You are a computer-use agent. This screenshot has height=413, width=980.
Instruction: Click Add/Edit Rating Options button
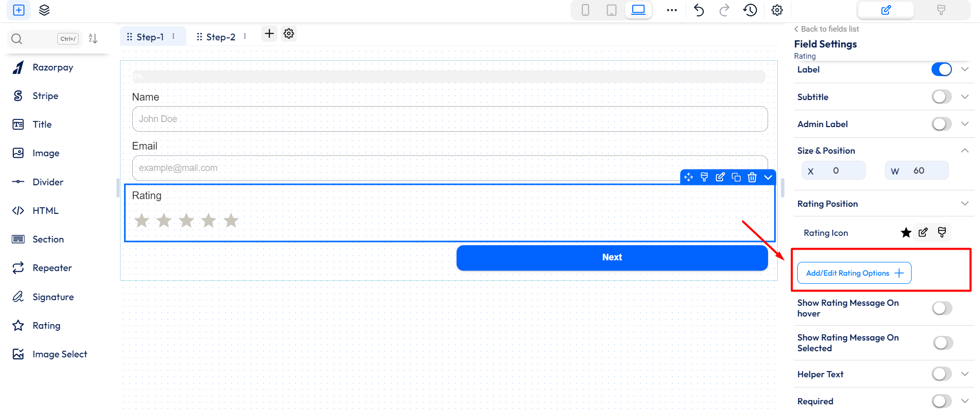pos(854,273)
